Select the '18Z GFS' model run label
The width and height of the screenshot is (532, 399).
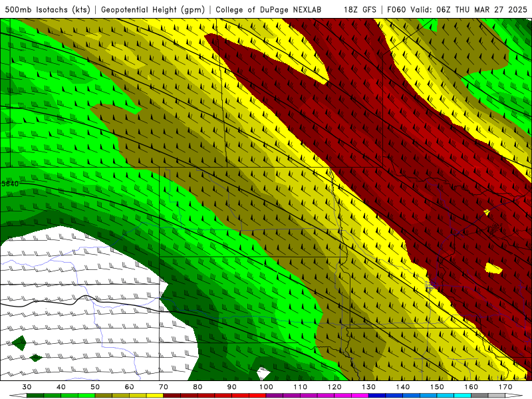click(x=360, y=9)
